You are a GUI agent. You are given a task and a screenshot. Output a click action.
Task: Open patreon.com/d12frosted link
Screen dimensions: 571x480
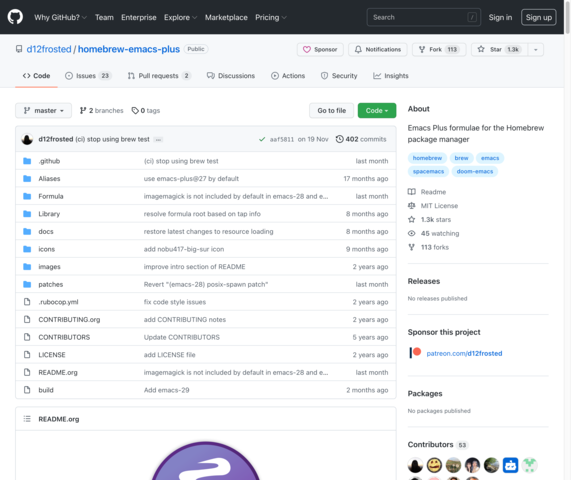pos(464,353)
